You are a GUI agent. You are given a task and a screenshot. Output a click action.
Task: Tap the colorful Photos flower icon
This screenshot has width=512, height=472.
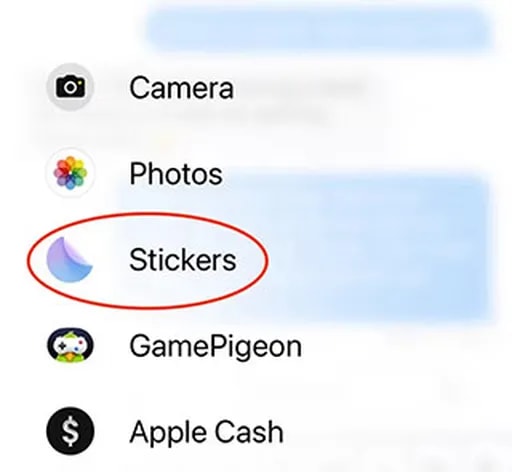click(70, 173)
